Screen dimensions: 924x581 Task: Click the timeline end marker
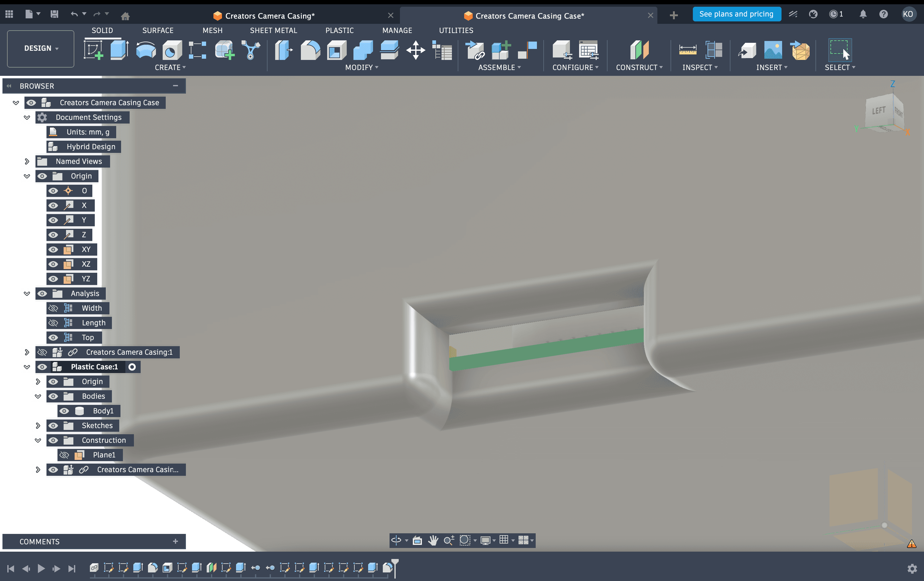click(x=395, y=568)
